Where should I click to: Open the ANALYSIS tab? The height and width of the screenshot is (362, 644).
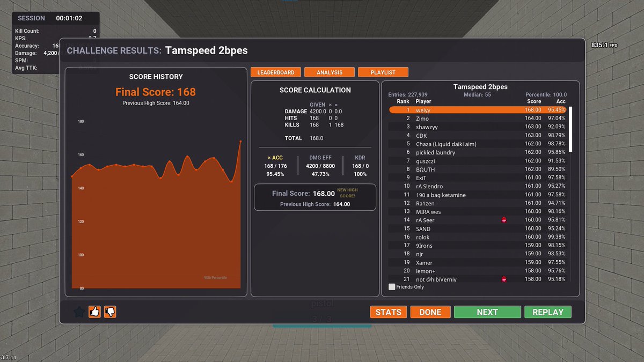coord(330,72)
